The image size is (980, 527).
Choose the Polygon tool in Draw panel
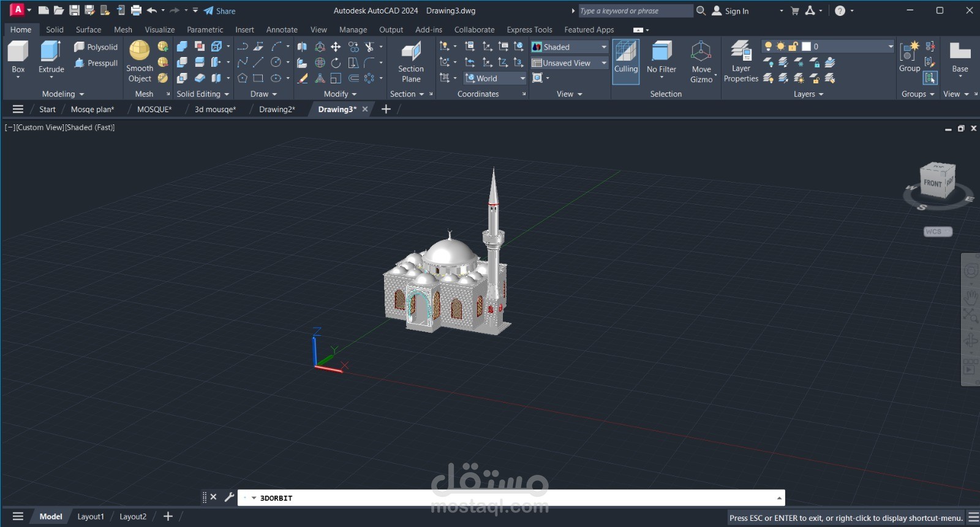(243, 78)
